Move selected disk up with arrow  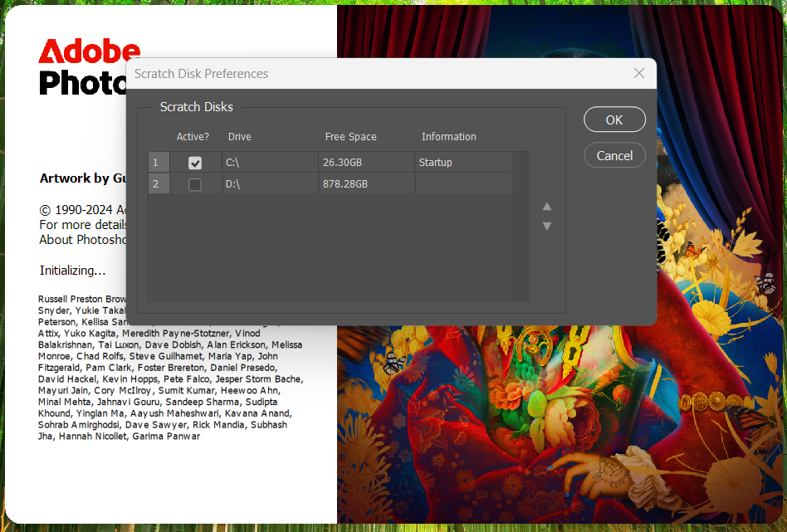tap(547, 207)
